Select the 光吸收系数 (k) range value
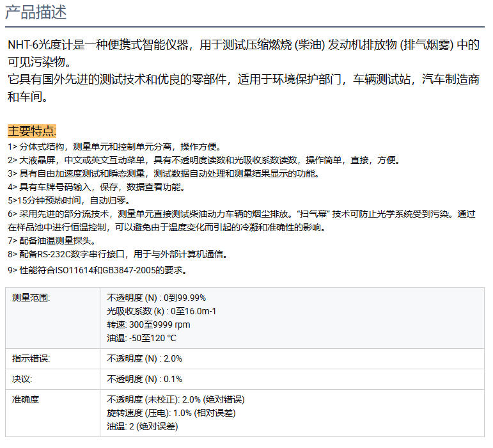Image resolution: width=493 pixels, height=448 pixels. [x=161, y=311]
